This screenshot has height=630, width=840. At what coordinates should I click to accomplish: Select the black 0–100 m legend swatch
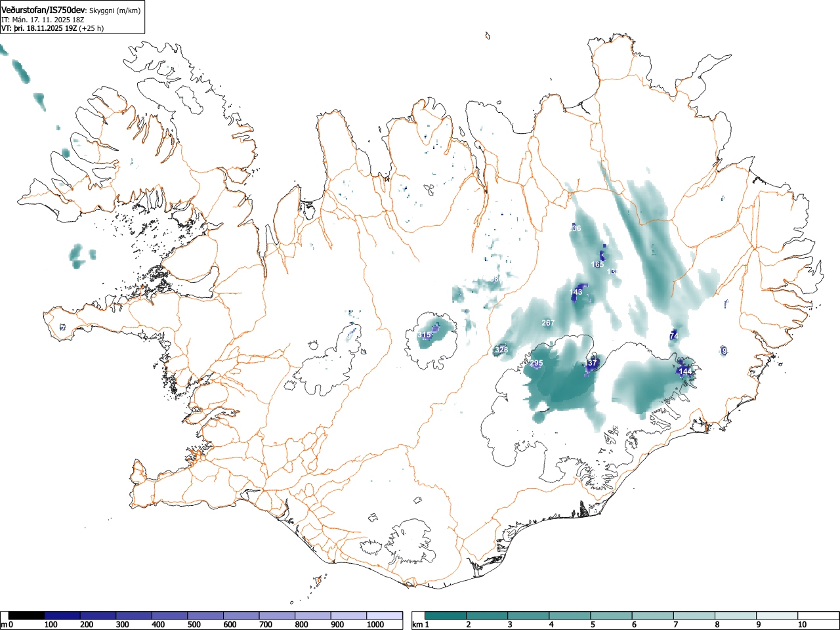click(27, 616)
